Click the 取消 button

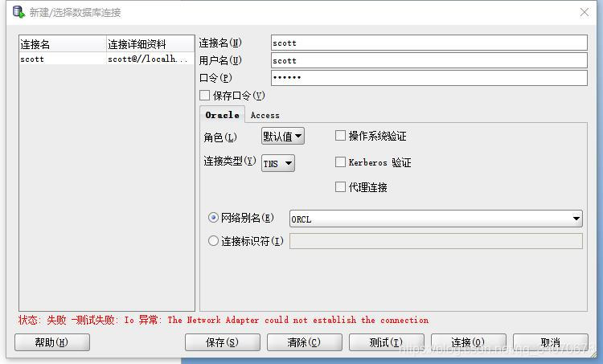tap(550, 342)
